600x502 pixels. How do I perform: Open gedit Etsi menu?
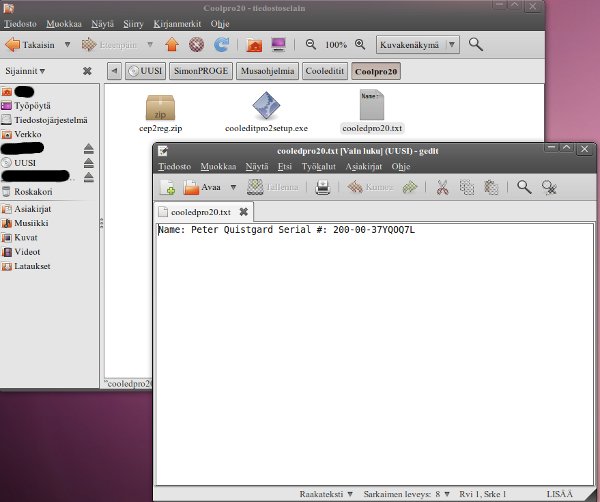pyautogui.click(x=285, y=166)
